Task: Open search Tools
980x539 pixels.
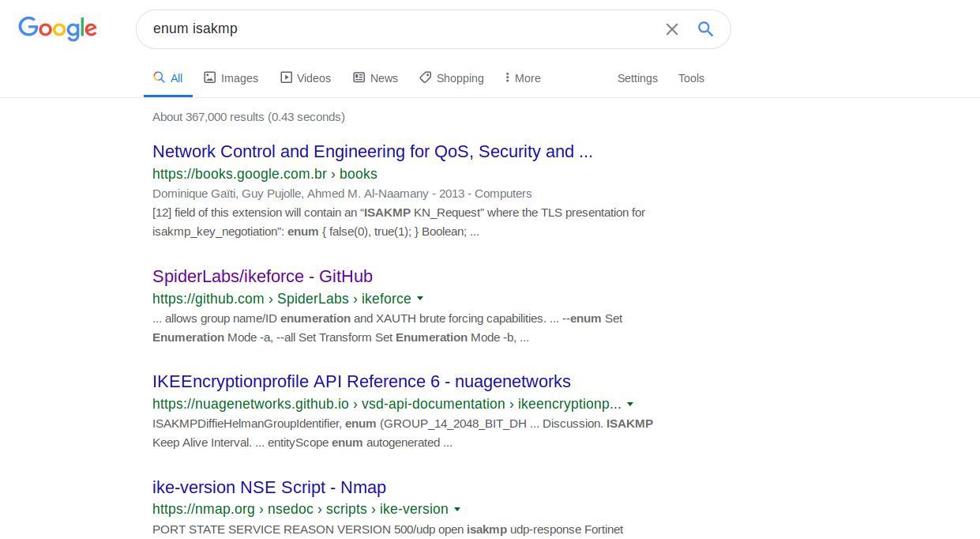Action: click(x=691, y=78)
